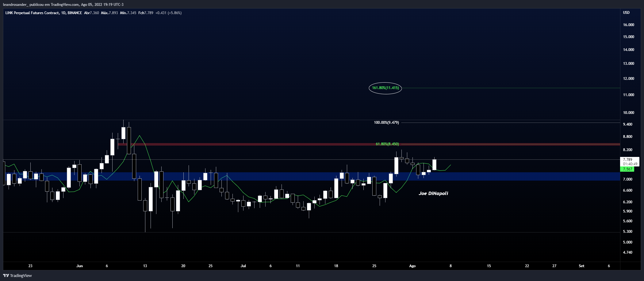Click the current price label 7.789

(628, 160)
